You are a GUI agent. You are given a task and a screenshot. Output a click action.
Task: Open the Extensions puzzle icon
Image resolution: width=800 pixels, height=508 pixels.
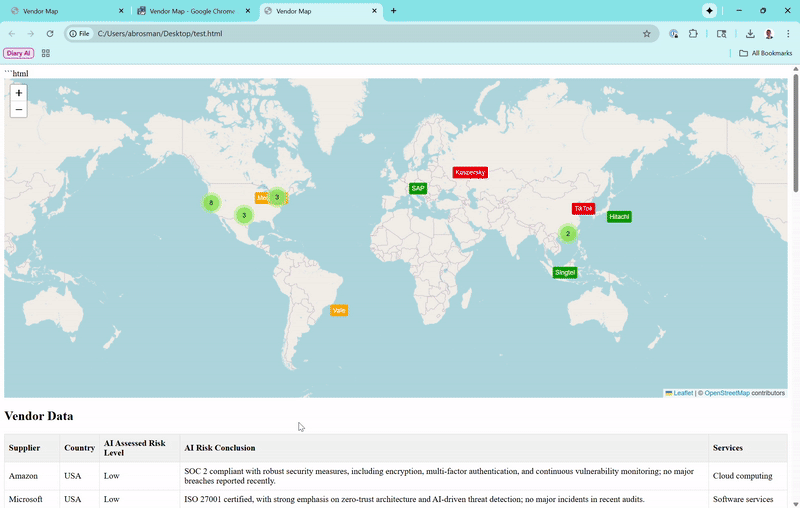click(693, 34)
